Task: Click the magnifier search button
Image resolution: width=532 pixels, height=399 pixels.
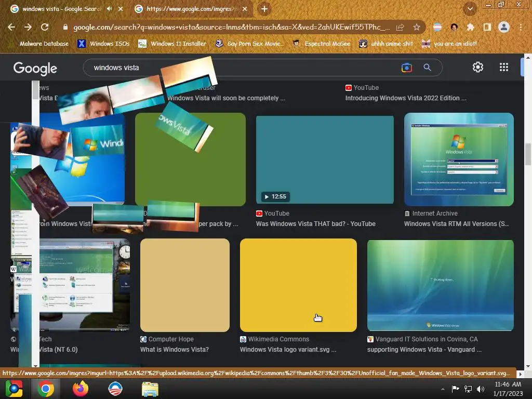Action: point(427,68)
